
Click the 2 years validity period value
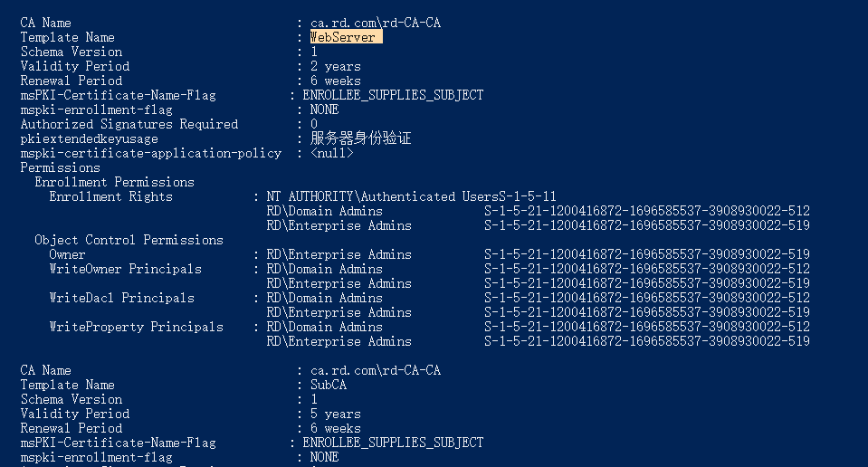click(336, 66)
